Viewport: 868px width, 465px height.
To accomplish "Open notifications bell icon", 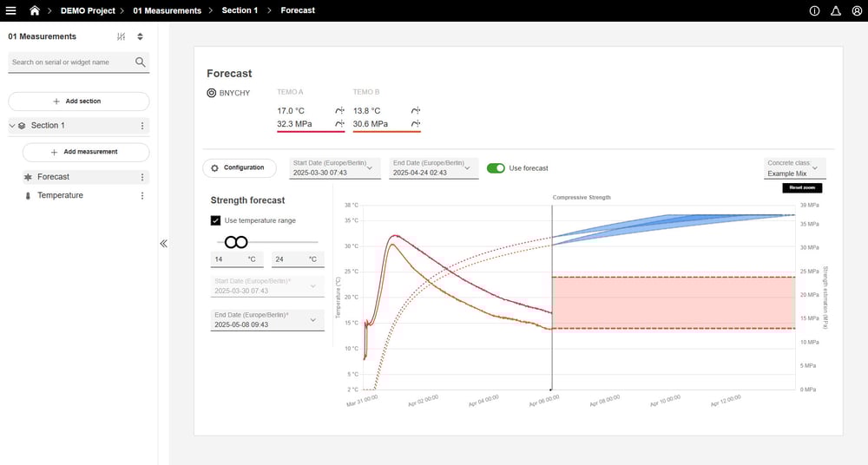I will (x=835, y=10).
